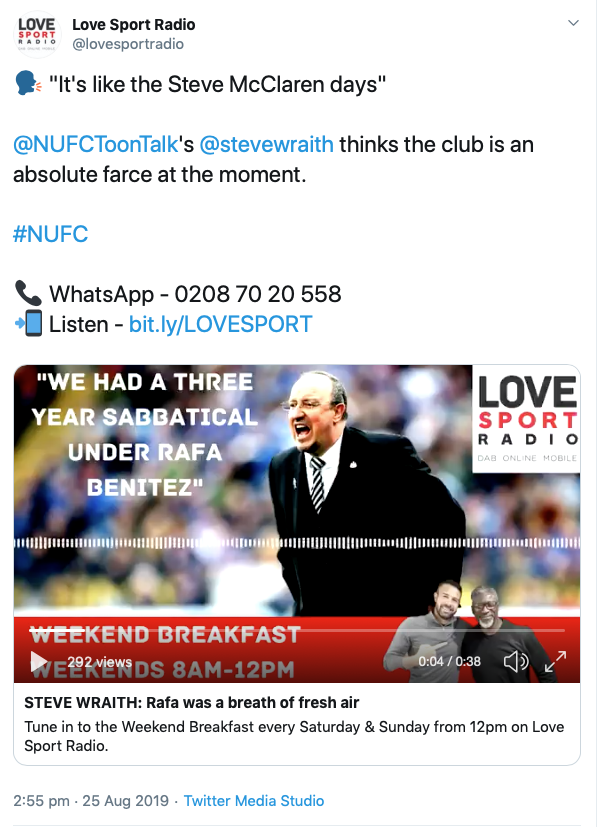This screenshot has width=597, height=827.
Task: Open the Love Sport Radio display name
Action: tap(133, 24)
